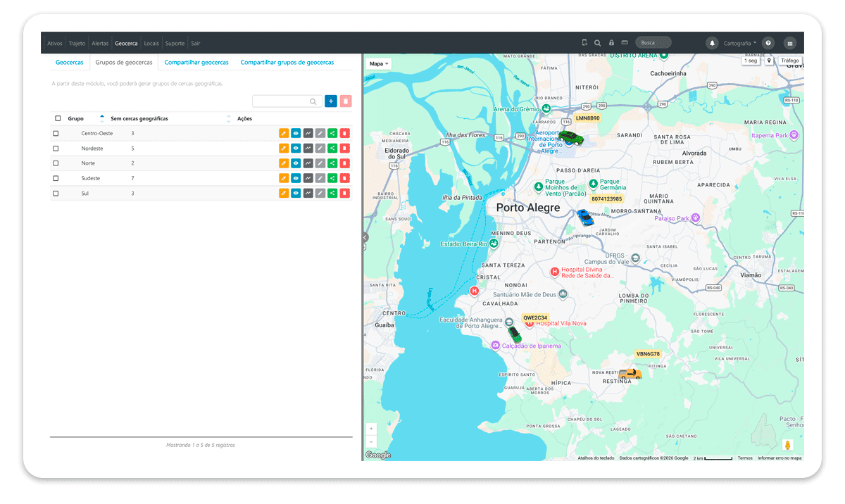Open the apps grid icon in header
845x504 pixels.
[x=790, y=43]
